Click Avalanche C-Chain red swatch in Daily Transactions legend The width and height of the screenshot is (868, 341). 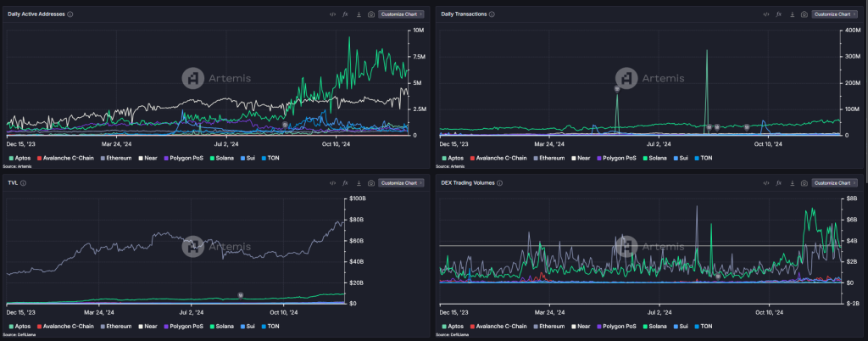click(471, 158)
